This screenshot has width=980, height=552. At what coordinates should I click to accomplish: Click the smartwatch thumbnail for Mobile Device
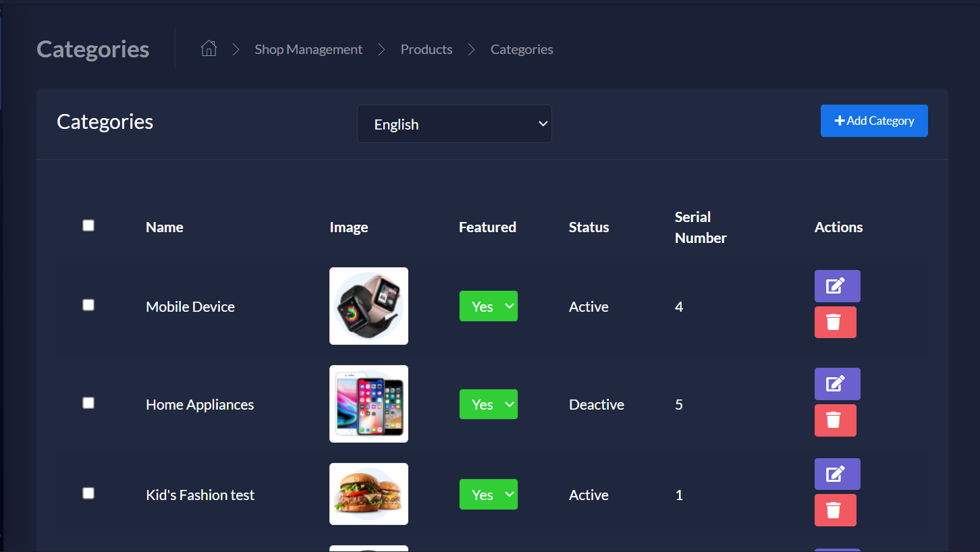[369, 306]
